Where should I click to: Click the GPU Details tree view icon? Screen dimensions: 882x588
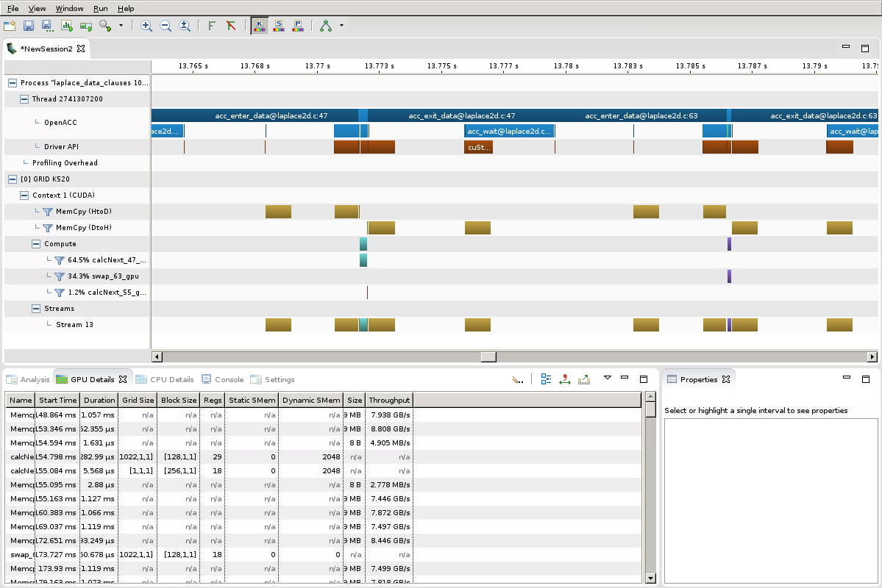(x=546, y=379)
